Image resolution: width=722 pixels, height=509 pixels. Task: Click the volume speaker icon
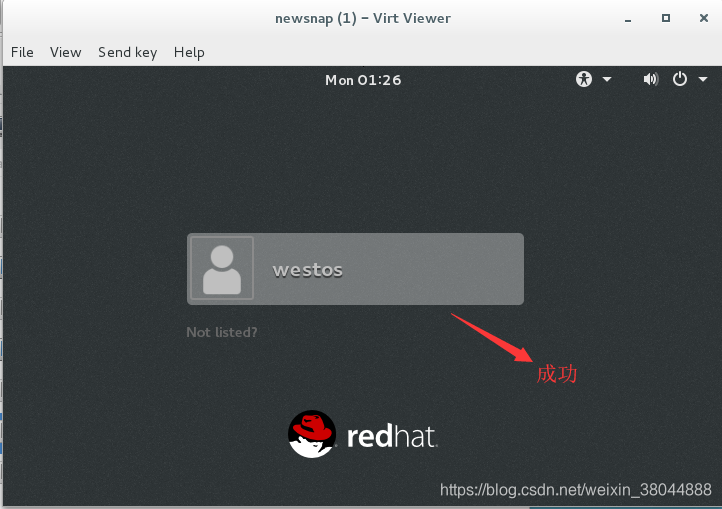click(x=651, y=79)
